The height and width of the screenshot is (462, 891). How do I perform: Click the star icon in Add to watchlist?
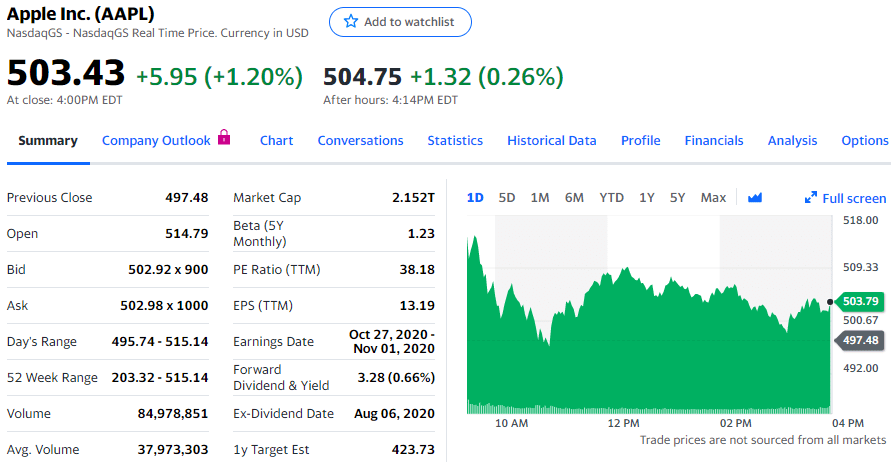tap(351, 22)
